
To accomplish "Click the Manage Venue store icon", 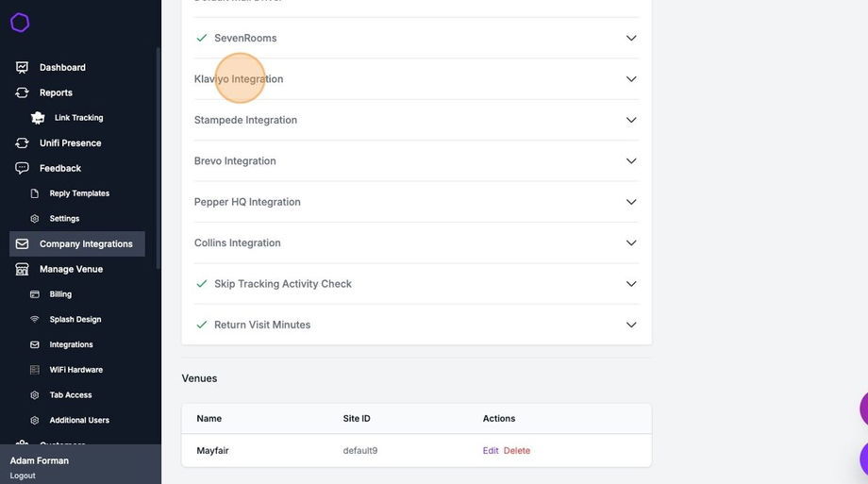I will coord(22,269).
